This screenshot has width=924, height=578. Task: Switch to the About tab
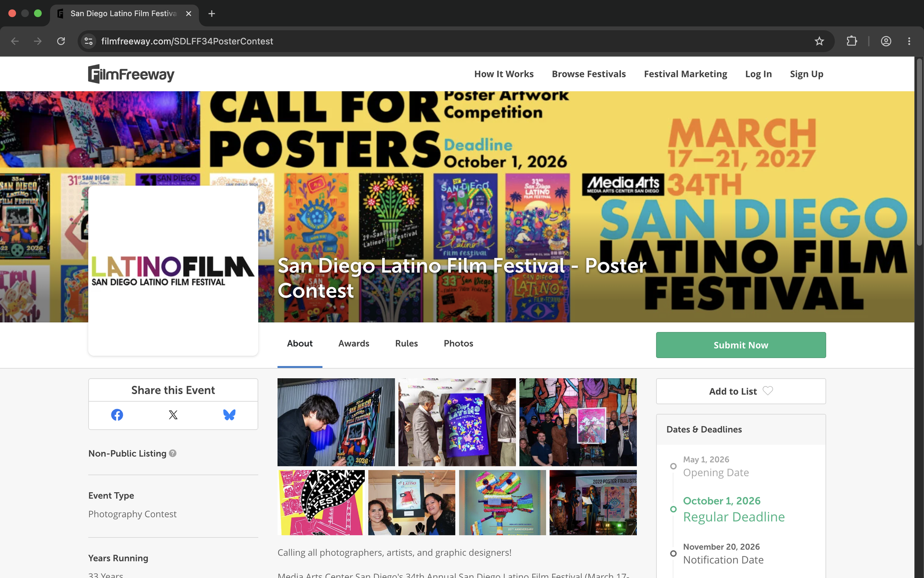pos(300,343)
